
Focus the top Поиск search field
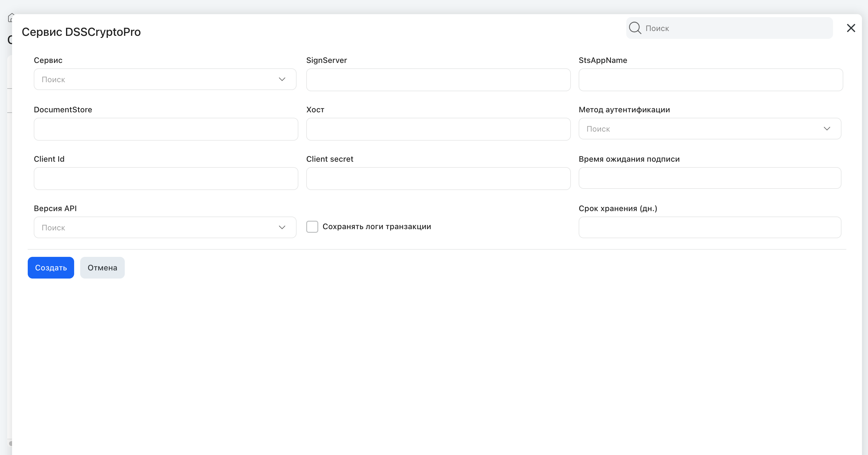729,28
